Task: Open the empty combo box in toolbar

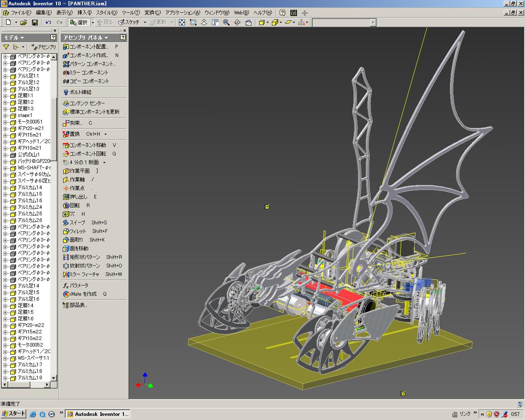Action: pos(372,23)
